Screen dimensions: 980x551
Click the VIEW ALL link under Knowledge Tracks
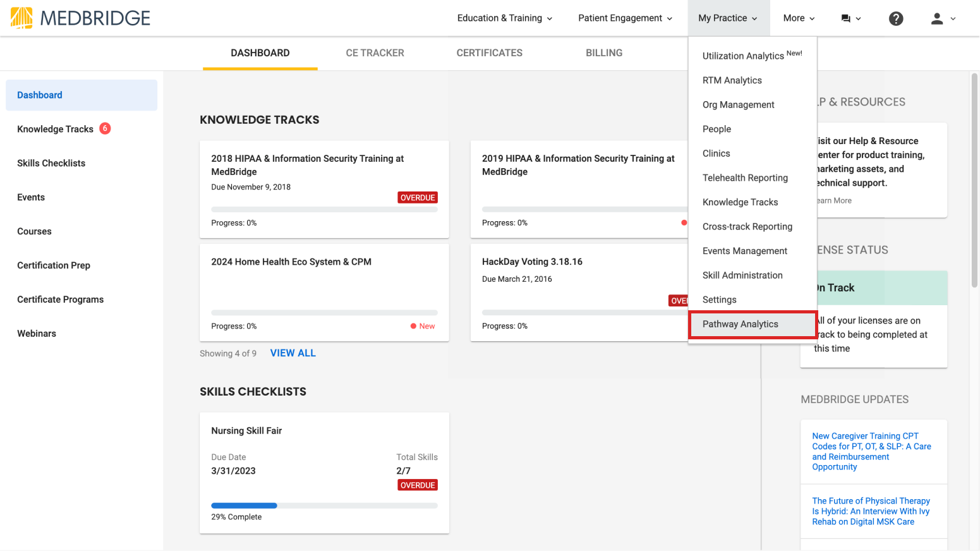tap(293, 353)
